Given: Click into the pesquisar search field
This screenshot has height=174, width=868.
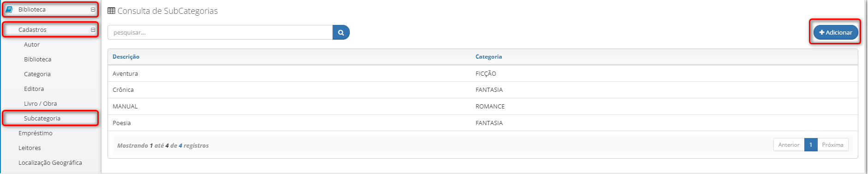Looking at the screenshot, I should (220, 32).
